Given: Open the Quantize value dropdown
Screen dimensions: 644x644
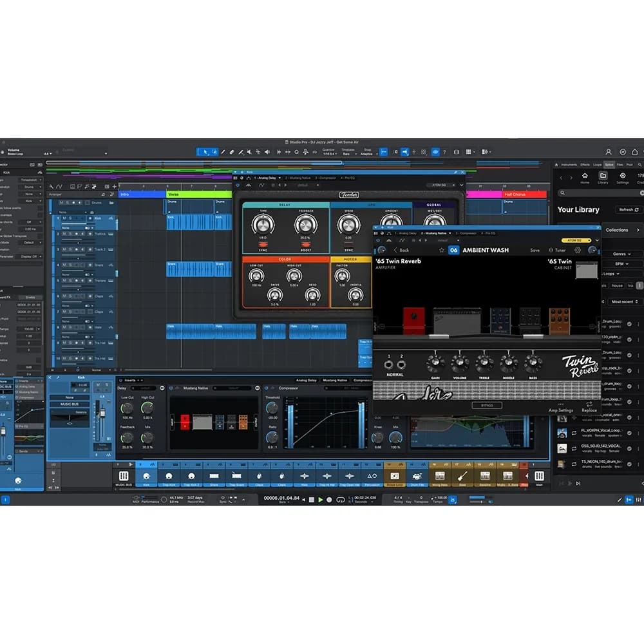Looking at the screenshot, I should tap(328, 153).
